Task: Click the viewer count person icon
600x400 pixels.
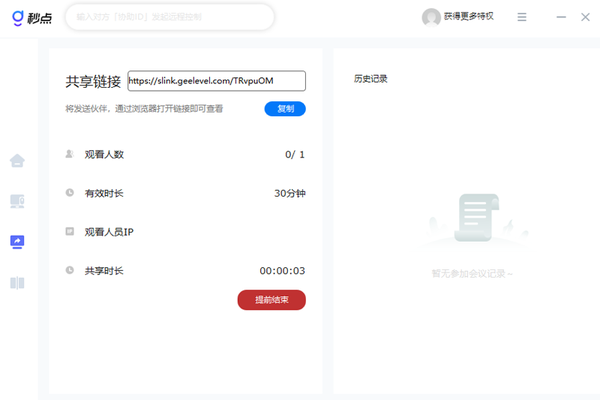Action: [69, 154]
